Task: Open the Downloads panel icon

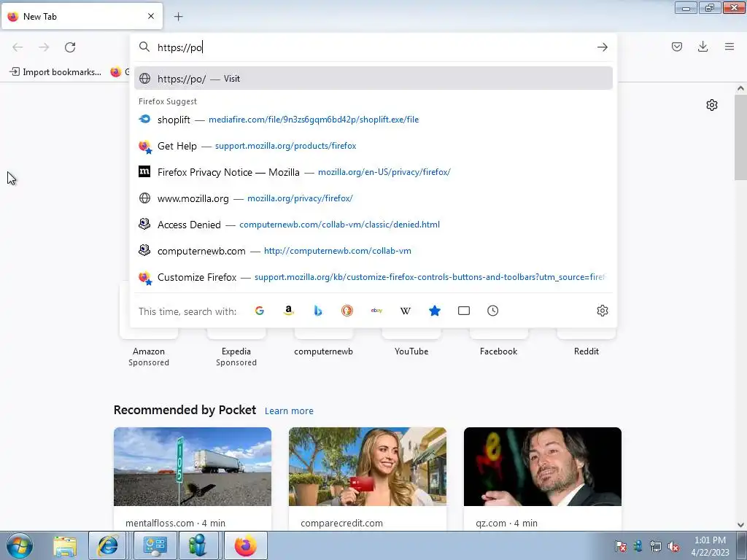Action: click(703, 47)
